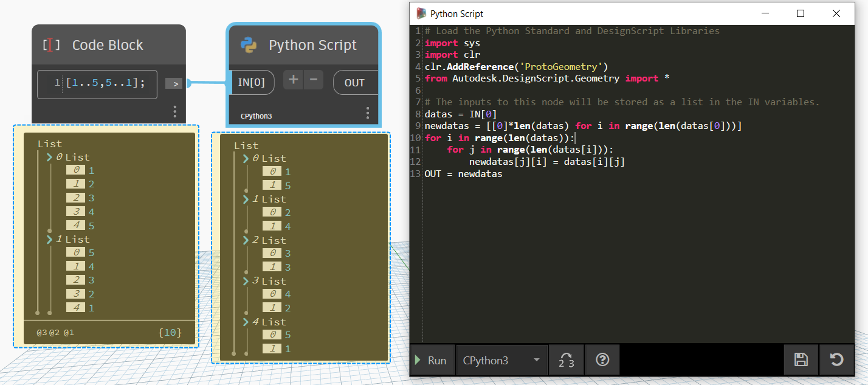Click the IN[0] input port
Image resolution: width=868 pixels, height=385 pixels.
pos(251,83)
